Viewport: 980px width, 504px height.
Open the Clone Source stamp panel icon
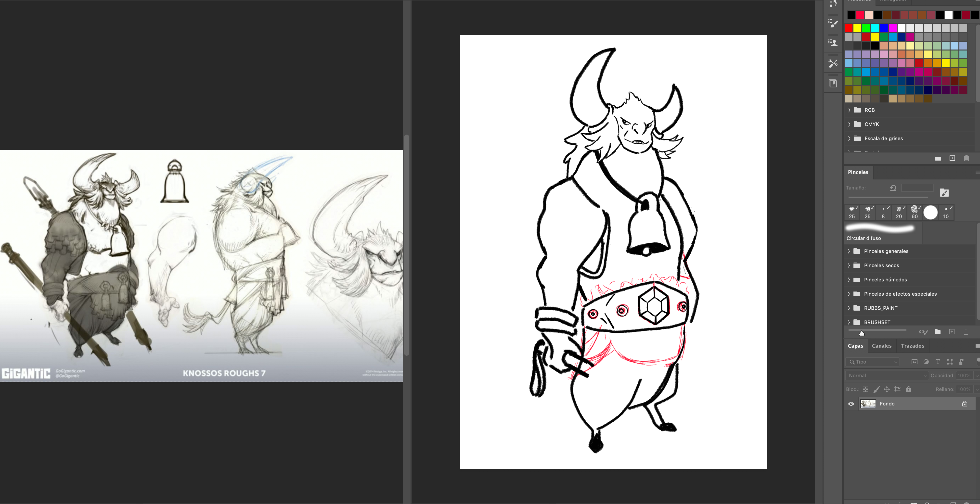click(833, 43)
